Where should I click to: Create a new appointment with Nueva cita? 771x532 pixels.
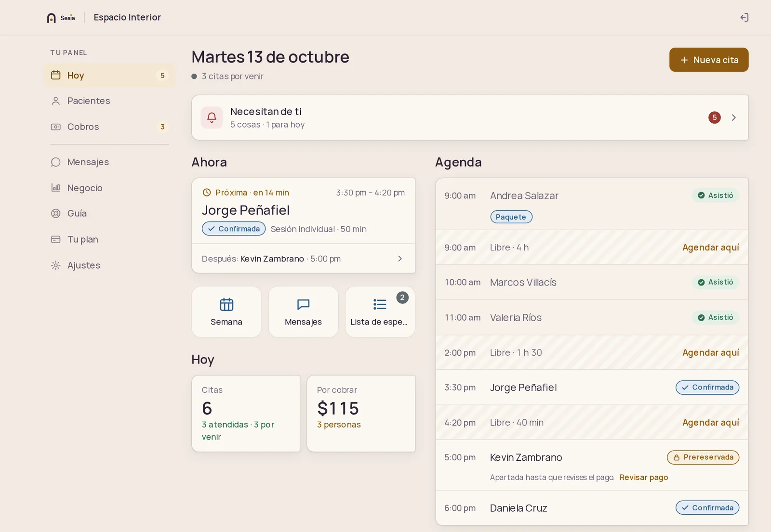click(709, 60)
